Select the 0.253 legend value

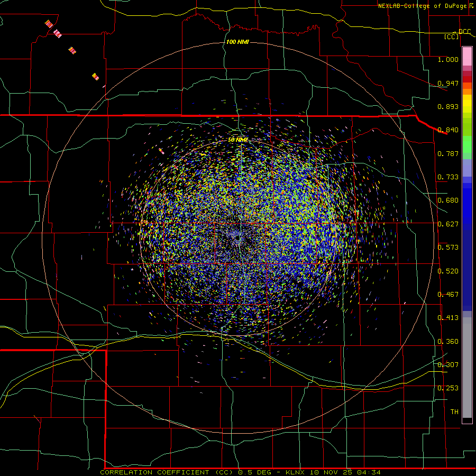(x=448, y=388)
